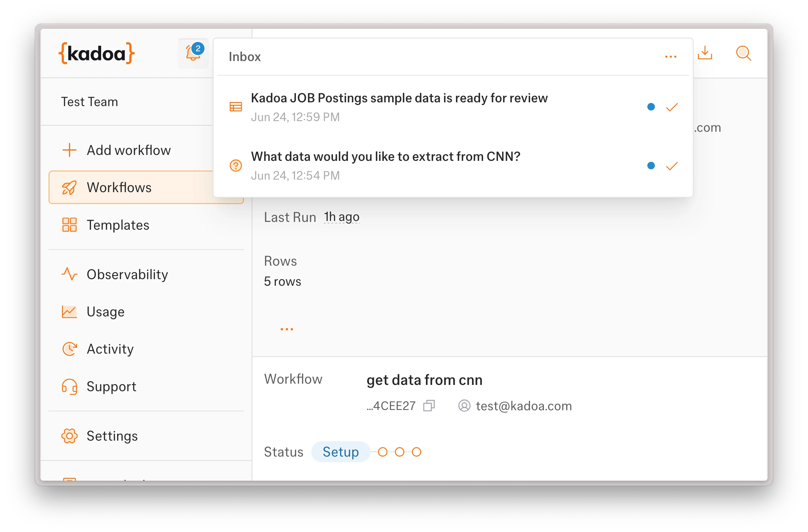Open the Inbox three-dot options menu

(671, 57)
